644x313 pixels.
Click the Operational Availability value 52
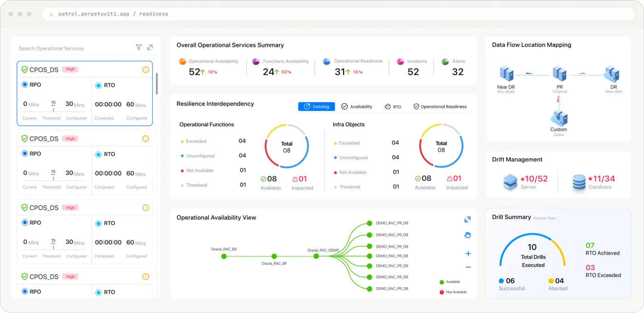[x=195, y=72]
